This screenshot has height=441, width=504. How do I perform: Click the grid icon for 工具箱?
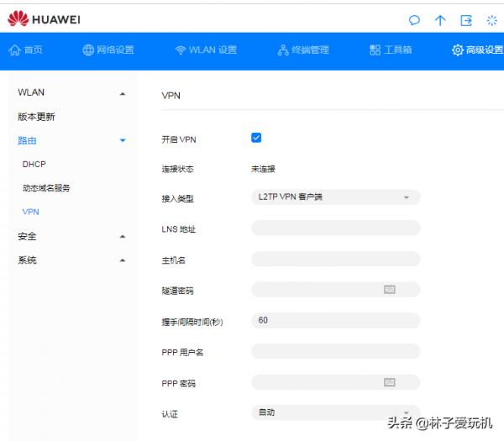click(375, 50)
